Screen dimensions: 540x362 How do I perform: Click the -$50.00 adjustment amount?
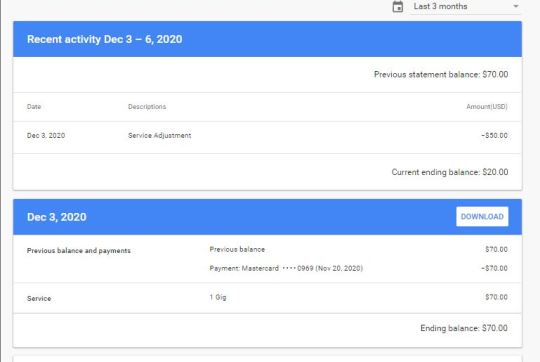pos(494,136)
